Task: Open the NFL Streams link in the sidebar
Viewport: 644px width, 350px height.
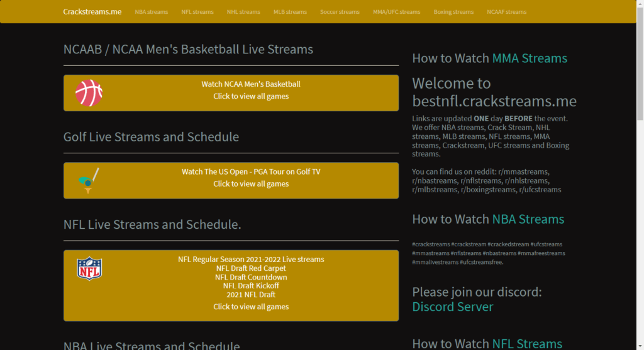Action: coord(527,343)
